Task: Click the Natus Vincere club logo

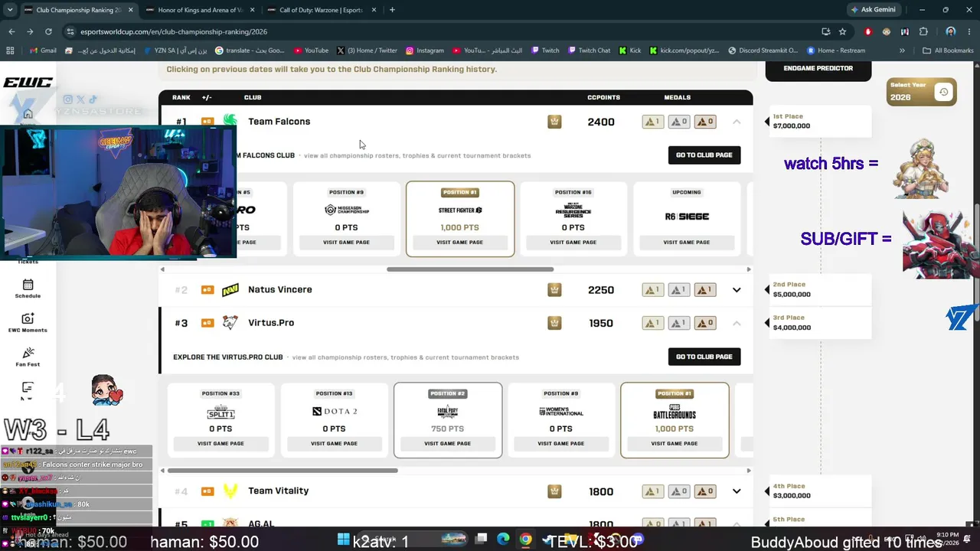Action: coord(230,290)
